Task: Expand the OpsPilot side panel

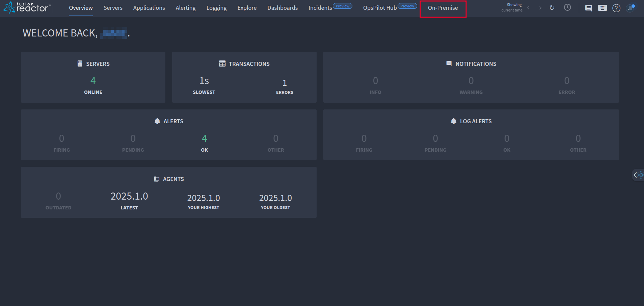Action: click(639, 175)
